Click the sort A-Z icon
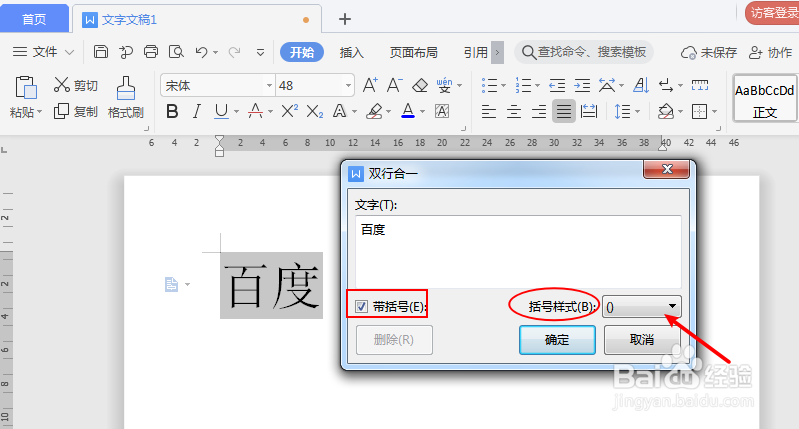Screen dimensions: 799x429 [x=641, y=85]
